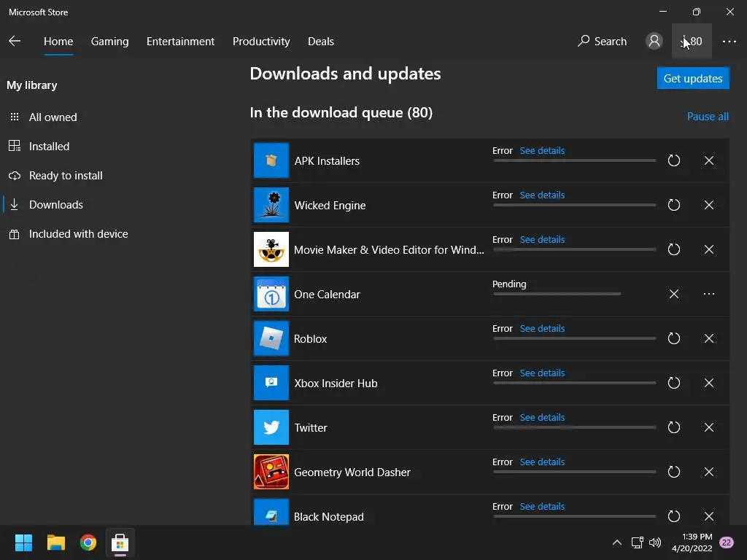Open the Windows Start menu

23,542
